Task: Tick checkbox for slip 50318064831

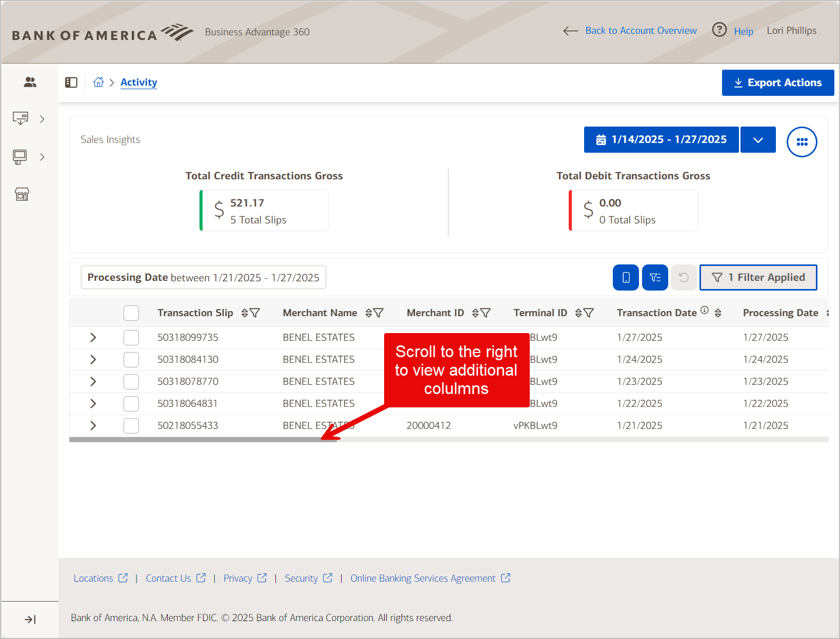Action: click(x=131, y=404)
